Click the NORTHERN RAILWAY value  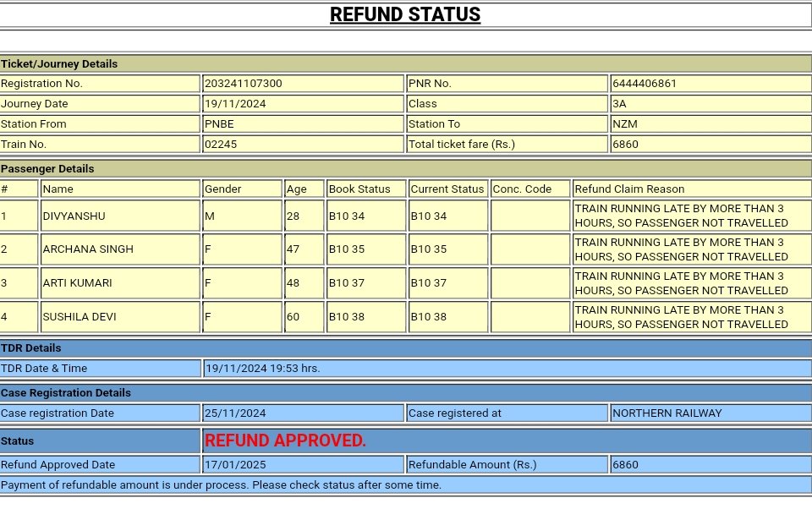click(667, 413)
